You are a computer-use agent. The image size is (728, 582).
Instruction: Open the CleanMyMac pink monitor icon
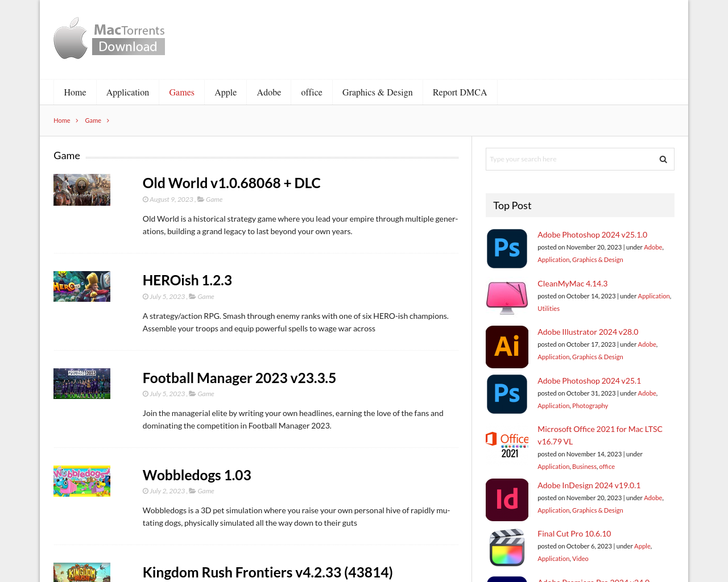pyautogui.click(x=507, y=297)
